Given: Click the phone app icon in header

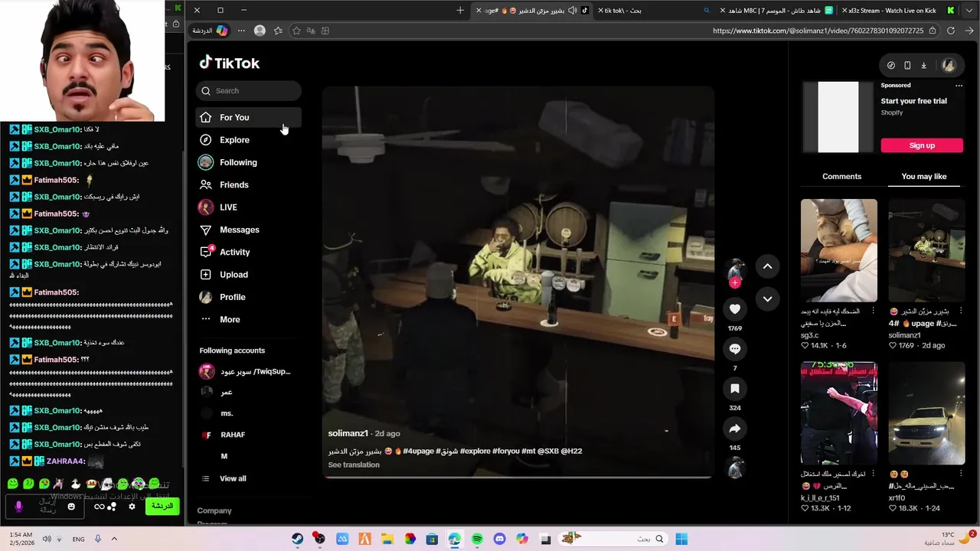Looking at the screenshot, I should [x=907, y=66].
